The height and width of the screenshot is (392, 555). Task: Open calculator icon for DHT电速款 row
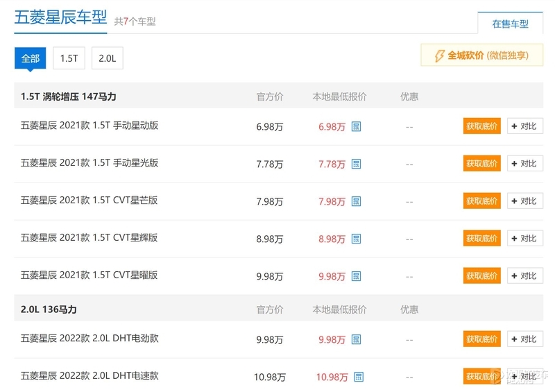[x=359, y=377]
